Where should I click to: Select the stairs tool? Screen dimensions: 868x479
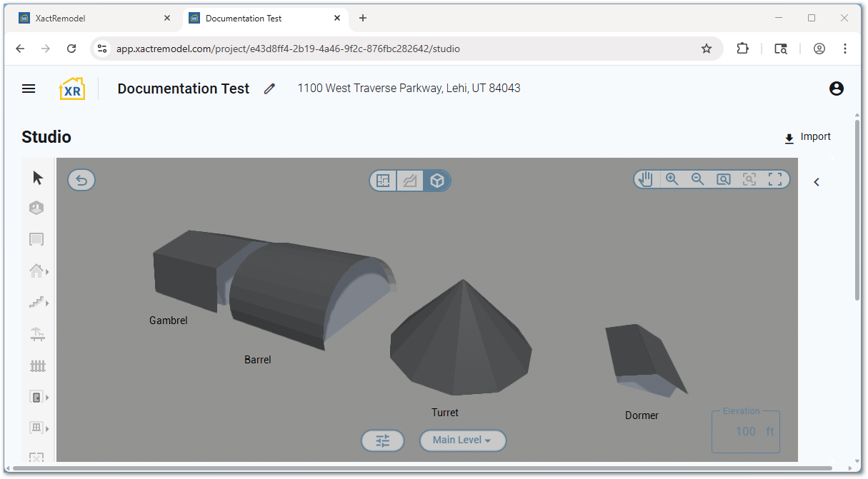(37, 303)
